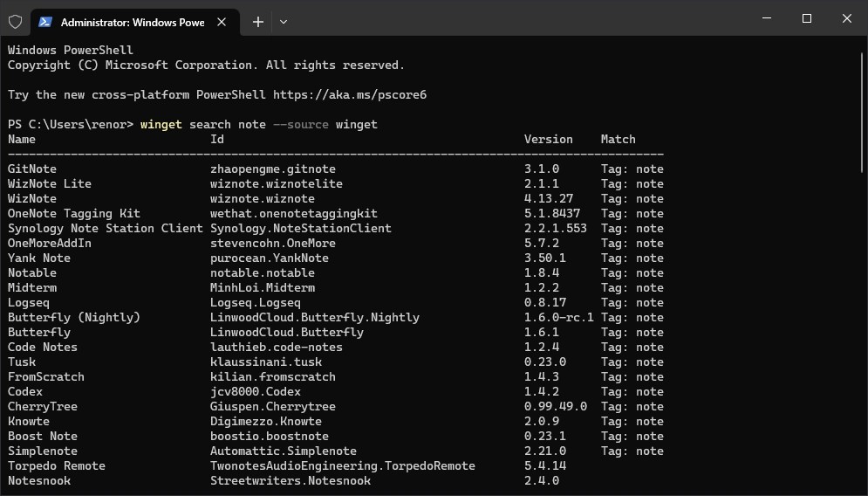Image resolution: width=868 pixels, height=496 pixels.
Task: Close the terminal window
Action: (x=847, y=18)
